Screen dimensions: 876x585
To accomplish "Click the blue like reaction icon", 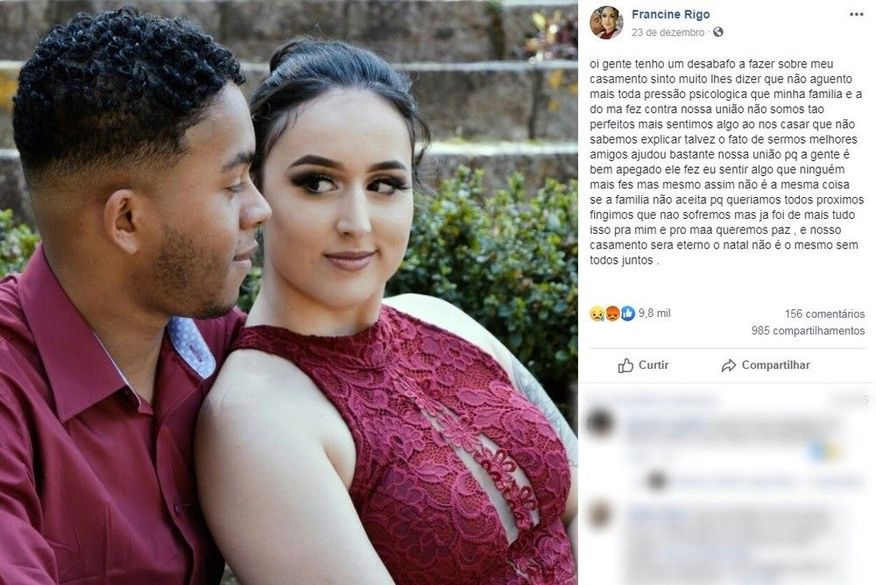I will pyautogui.click(x=627, y=313).
